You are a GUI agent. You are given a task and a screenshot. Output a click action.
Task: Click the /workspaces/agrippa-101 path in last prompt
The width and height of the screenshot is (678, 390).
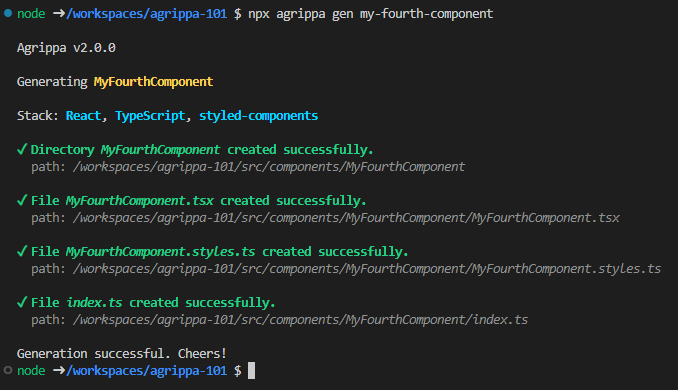click(146, 371)
